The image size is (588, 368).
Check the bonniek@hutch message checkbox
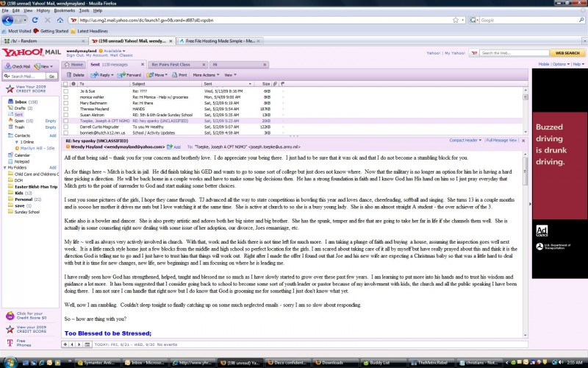point(65,133)
